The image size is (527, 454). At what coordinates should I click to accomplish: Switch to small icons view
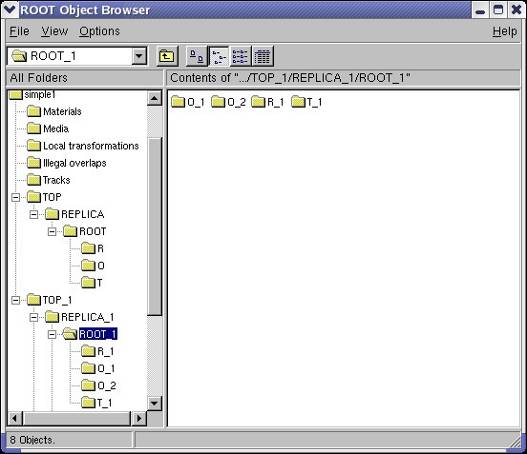pyautogui.click(x=218, y=56)
